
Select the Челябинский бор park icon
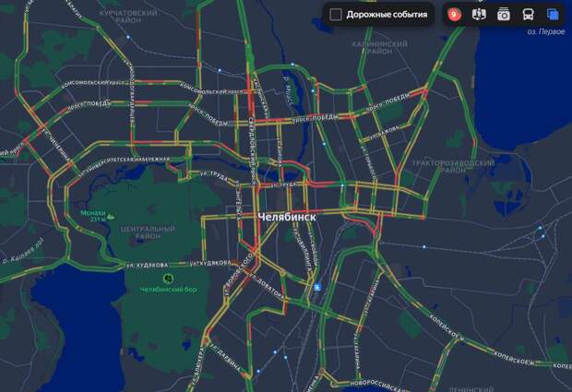pos(168,279)
